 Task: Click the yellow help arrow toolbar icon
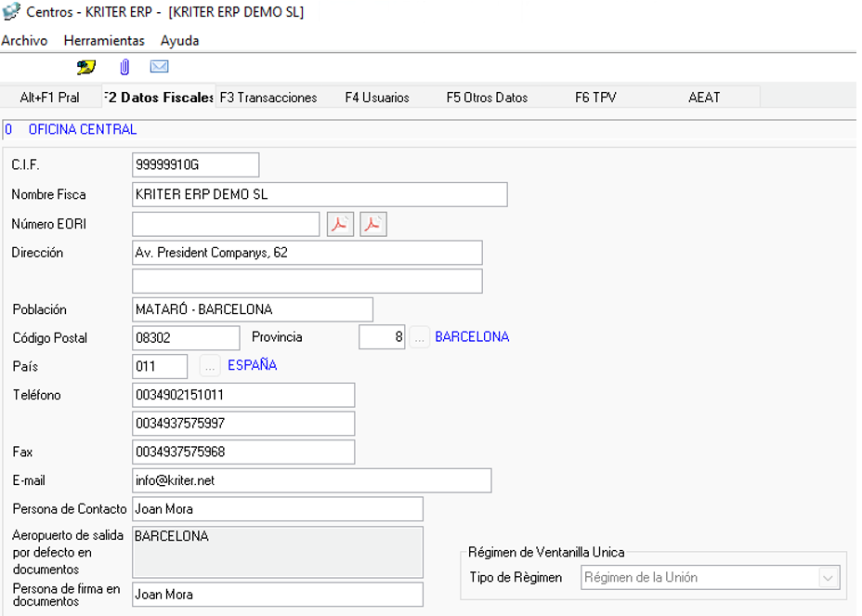pos(85,67)
